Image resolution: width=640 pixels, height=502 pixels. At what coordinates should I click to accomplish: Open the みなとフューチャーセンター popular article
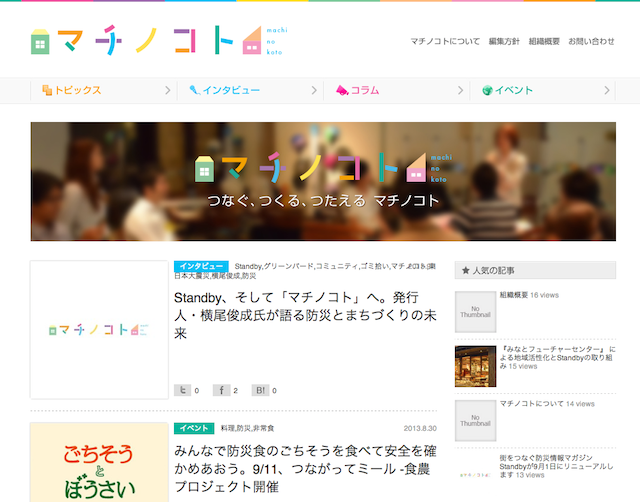(x=557, y=358)
